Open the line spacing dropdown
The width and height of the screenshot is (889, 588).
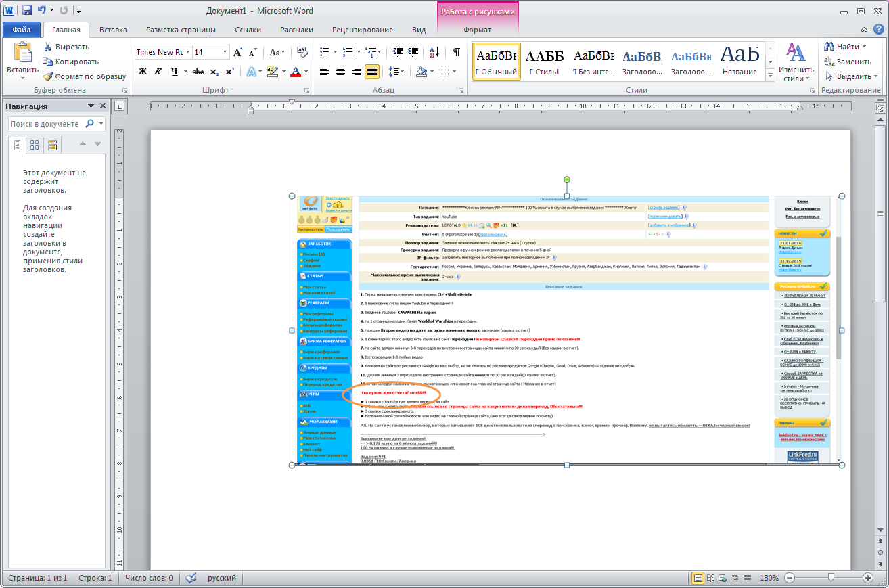tap(397, 72)
